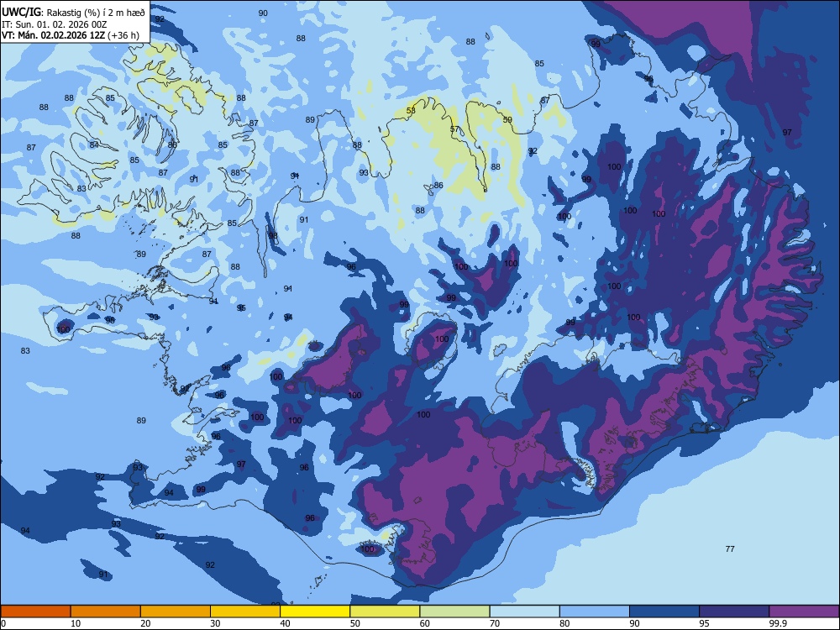Click the legend tick label '95'
Screen dimensions: 840x630
click(x=704, y=623)
